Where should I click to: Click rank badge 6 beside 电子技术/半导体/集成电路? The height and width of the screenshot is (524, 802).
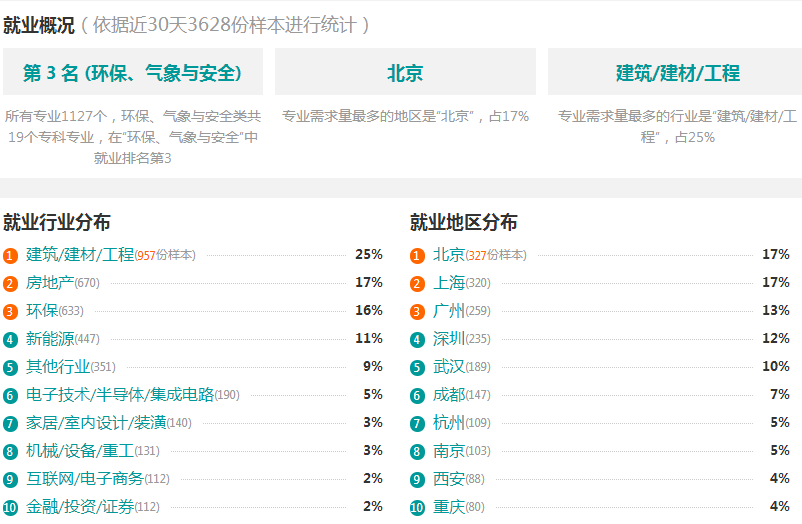click(10, 396)
